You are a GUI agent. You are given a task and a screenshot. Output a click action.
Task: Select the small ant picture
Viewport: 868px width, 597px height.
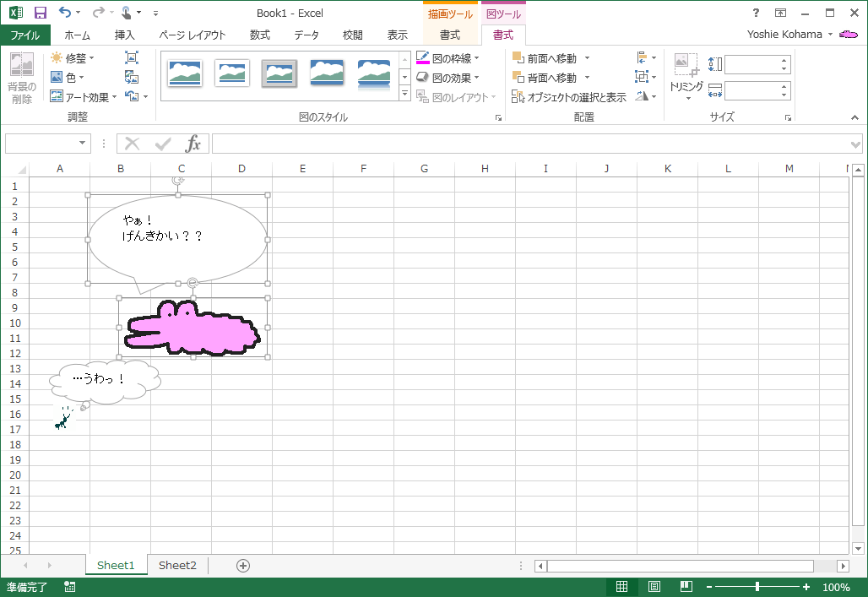[64, 418]
